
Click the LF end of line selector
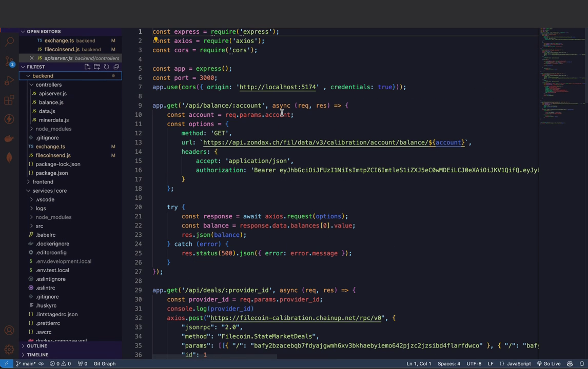[x=491, y=364]
